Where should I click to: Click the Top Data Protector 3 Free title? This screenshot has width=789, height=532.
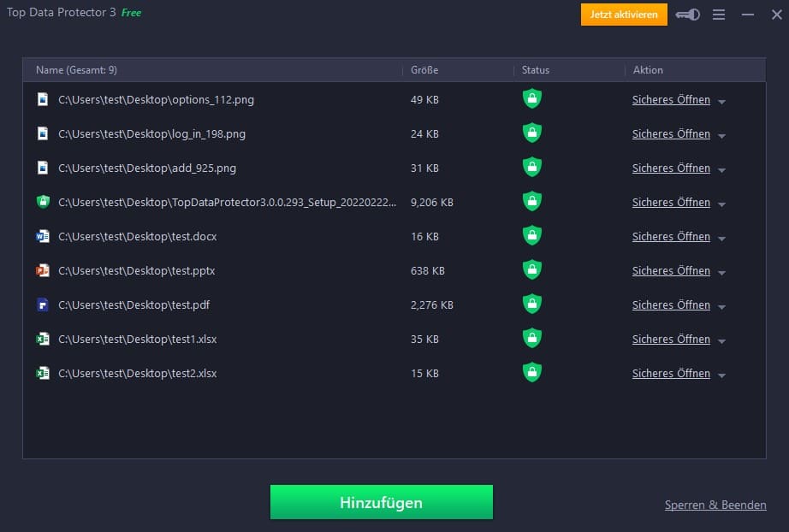pyautogui.click(x=74, y=13)
